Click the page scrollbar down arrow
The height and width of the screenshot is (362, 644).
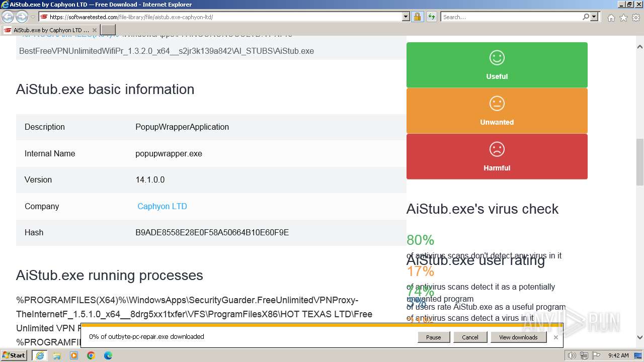pos(640,338)
